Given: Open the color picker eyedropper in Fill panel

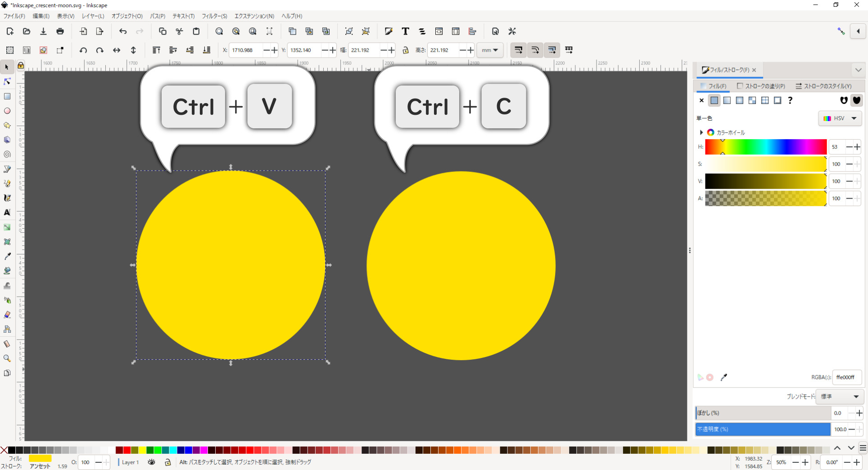Looking at the screenshot, I should point(723,377).
